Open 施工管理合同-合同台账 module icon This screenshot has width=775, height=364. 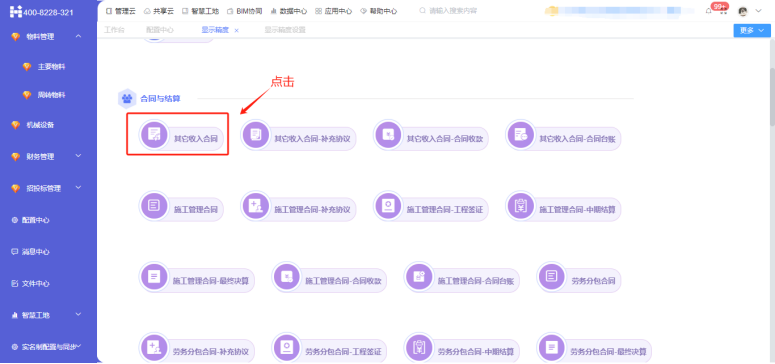419,276
